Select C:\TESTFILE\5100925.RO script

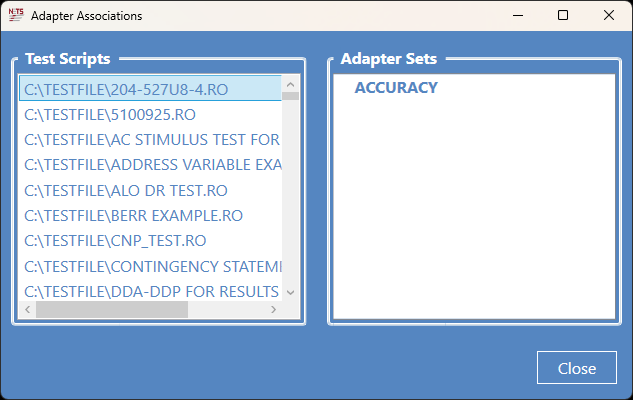(x=150, y=115)
